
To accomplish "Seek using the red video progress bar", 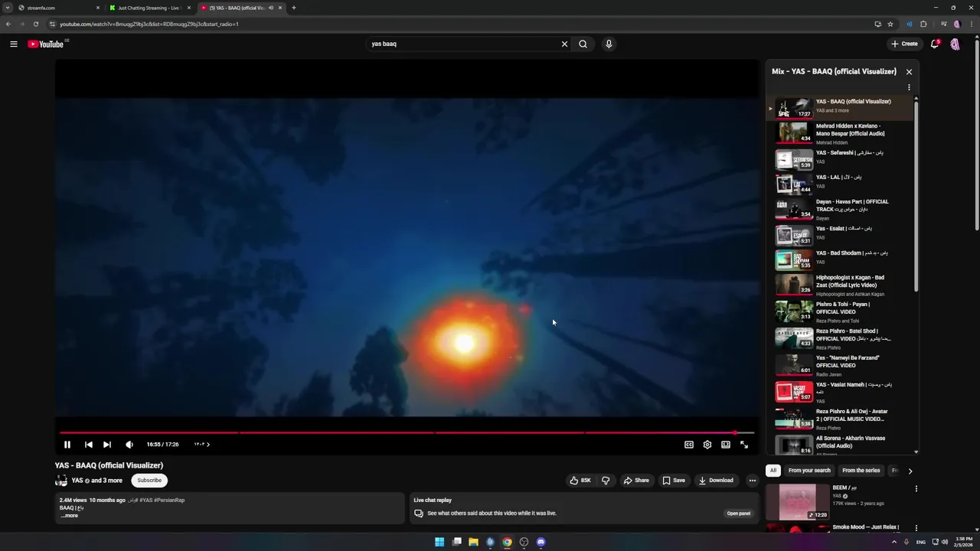I will point(407,433).
